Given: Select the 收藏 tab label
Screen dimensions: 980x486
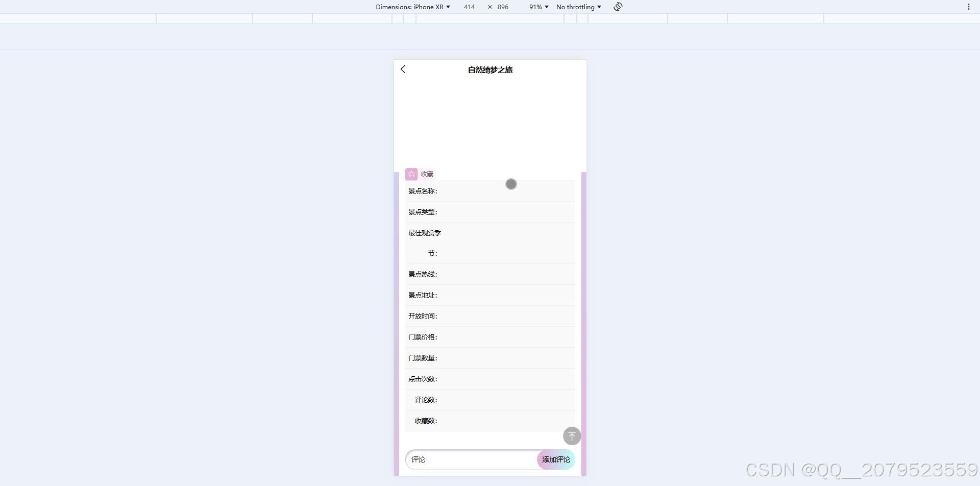Looking at the screenshot, I should coord(427,174).
